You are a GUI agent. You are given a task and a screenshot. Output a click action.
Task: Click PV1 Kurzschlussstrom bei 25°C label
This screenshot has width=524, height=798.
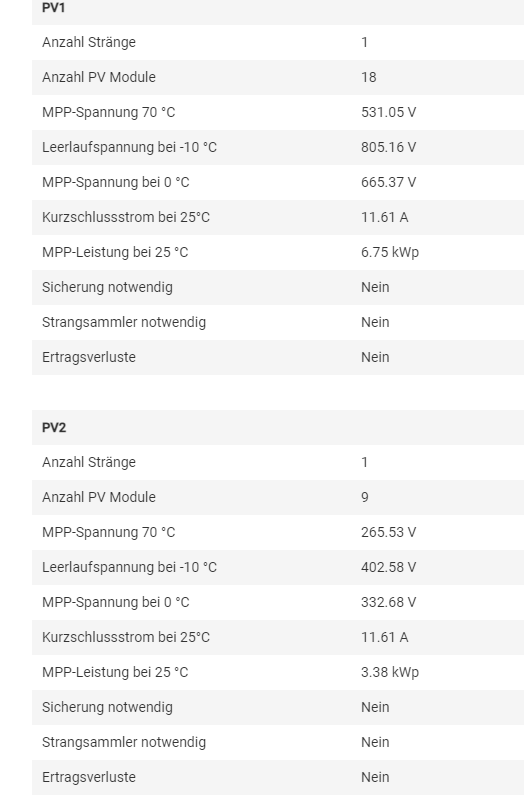point(126,217)
